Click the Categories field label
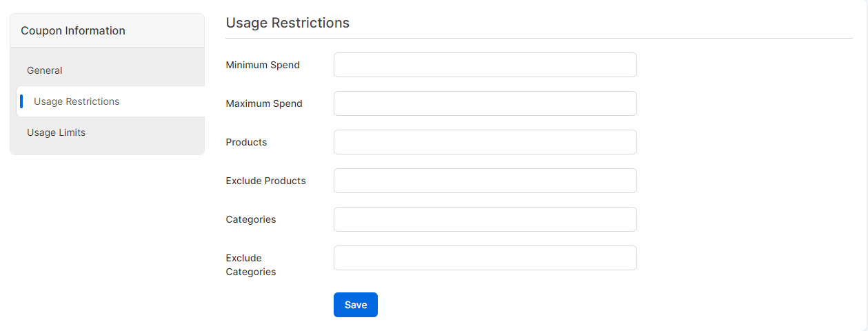 point(251,219)
